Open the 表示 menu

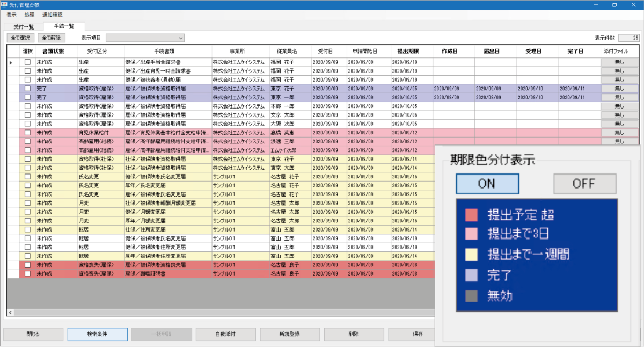pos(11,15)
